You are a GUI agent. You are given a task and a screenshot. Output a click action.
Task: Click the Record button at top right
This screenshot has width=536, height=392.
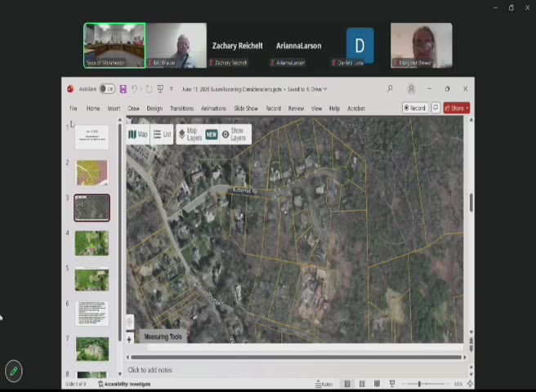pyautogui.click(x=415, y=108)
